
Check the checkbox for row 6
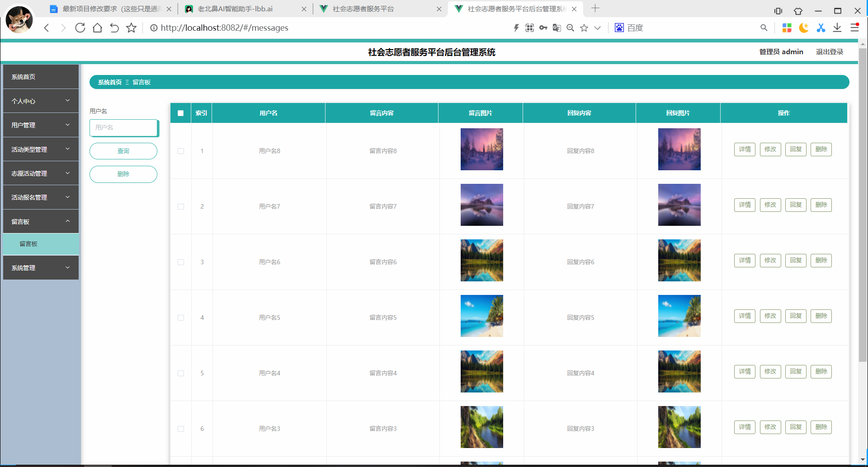181,429
